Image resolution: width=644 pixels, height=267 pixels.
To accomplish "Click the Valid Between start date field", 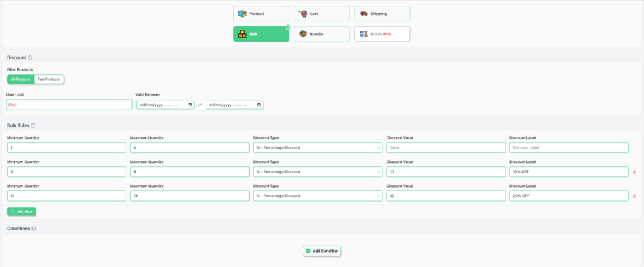I will click(x=165, y=105).
